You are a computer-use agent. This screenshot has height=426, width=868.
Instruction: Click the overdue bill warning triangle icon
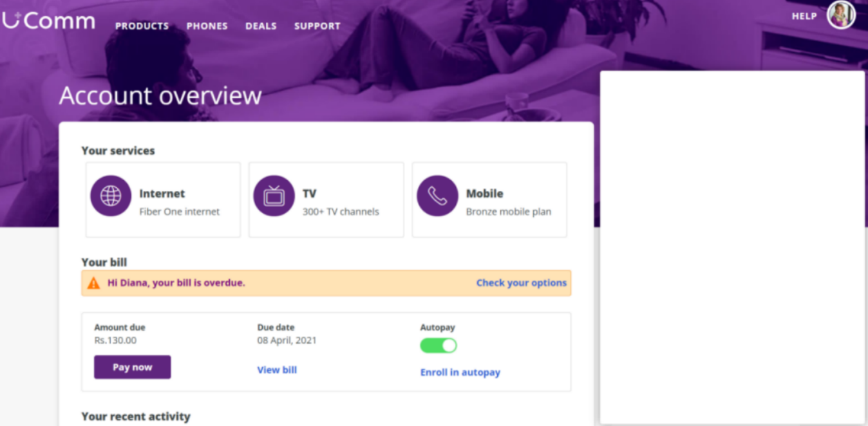[93, 282]
